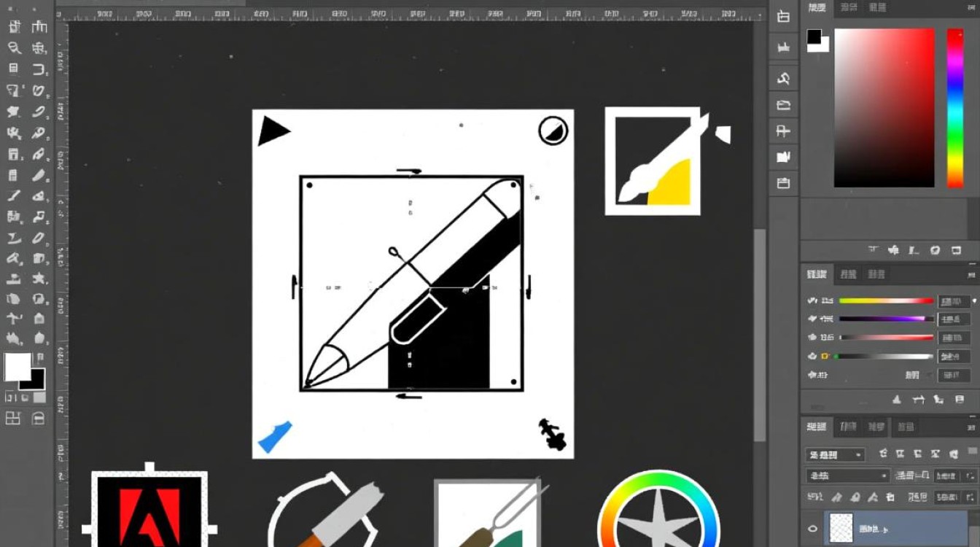
Task: Click the black triangle icon on the canvas
Action: 273,131
